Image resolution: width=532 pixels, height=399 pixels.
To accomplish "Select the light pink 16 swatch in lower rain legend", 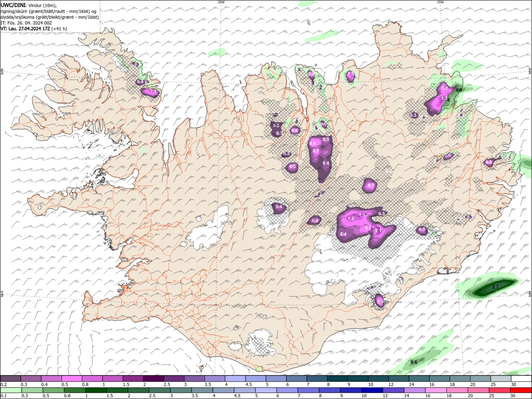I will point(436,390).
